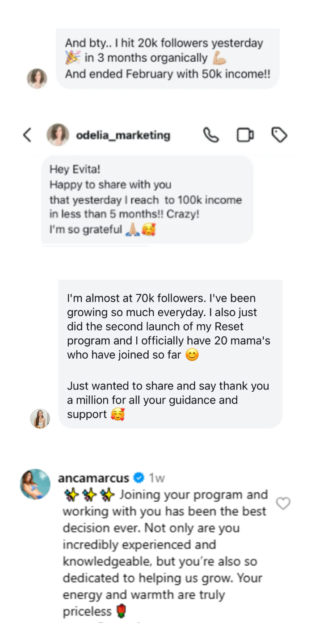Open the odelia_marketing username in chat header
Viewport: 315px width, 644px height.
click(123, 135)
